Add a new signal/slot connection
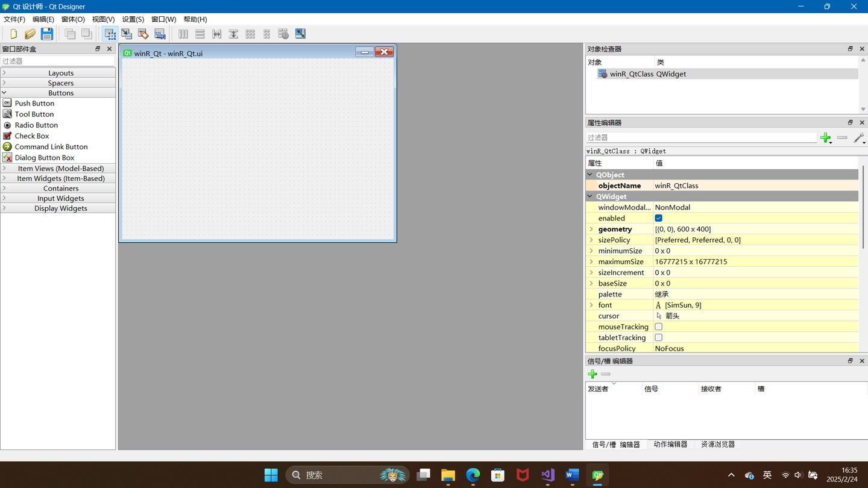The width and height of the screenshot is (868, 488). pos(593,374)
